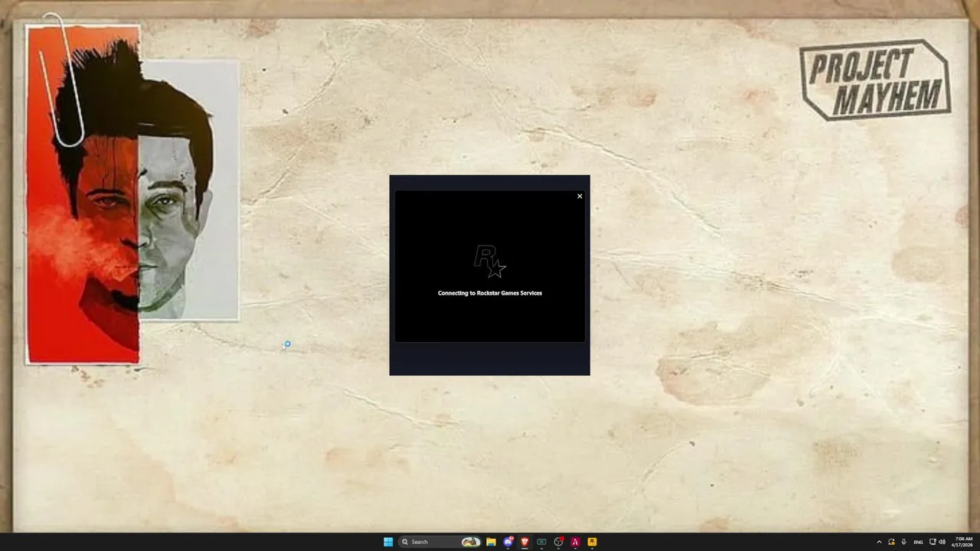Click the taskbar Search box

pos(440,542)
